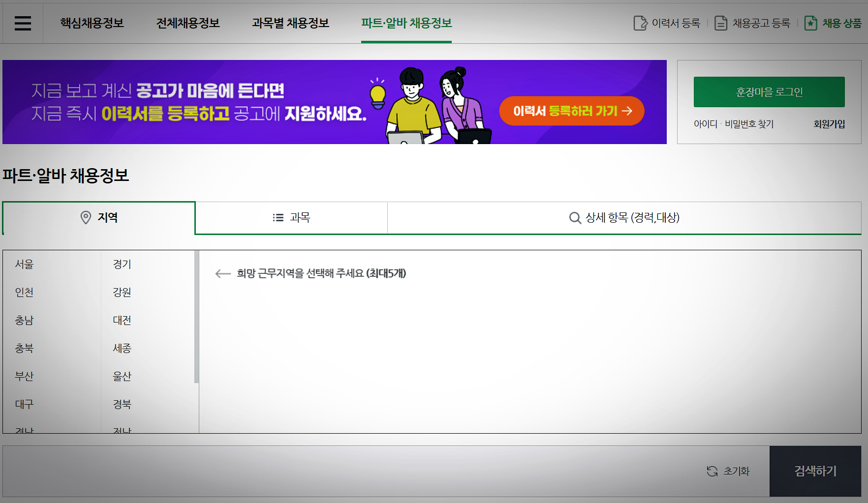Click the 채용공고 등록 job posting icon
Viewport: 868px width, 503px height.
(x=720, y=23)
